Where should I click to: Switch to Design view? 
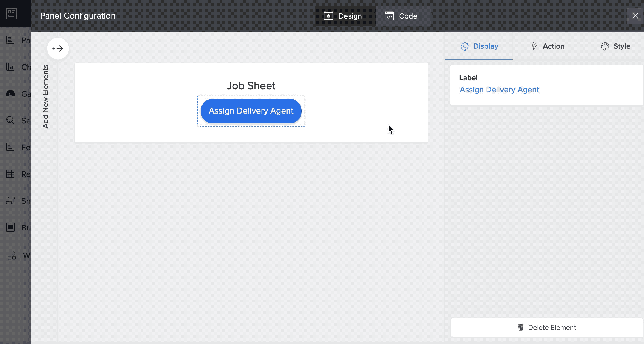345,16
